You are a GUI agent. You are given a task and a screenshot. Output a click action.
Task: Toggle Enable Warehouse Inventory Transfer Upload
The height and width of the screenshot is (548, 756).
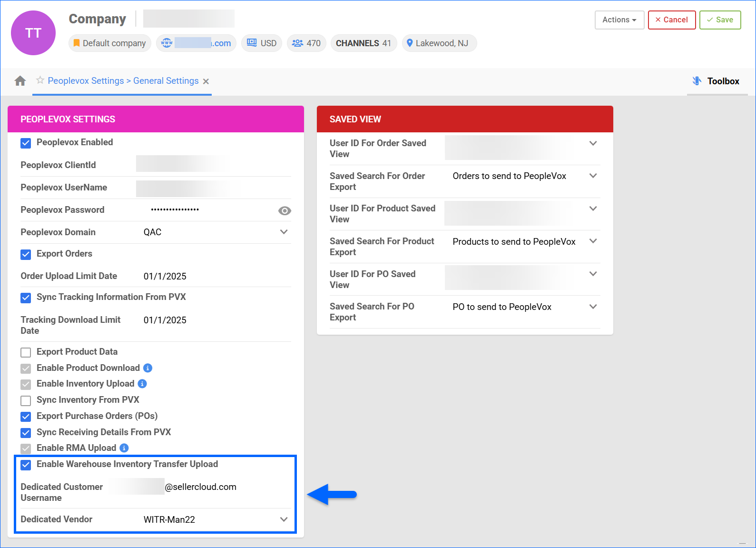(x=26, y=465)
